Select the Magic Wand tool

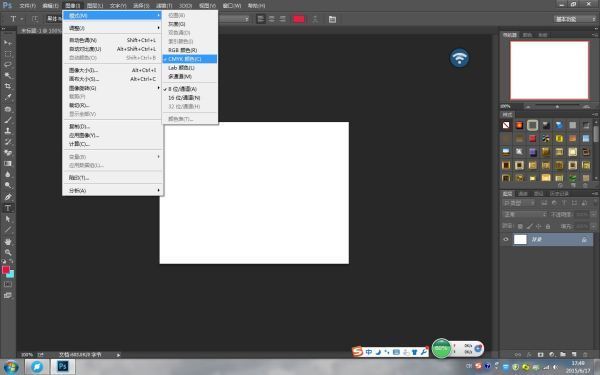click(x=8, y=75)
